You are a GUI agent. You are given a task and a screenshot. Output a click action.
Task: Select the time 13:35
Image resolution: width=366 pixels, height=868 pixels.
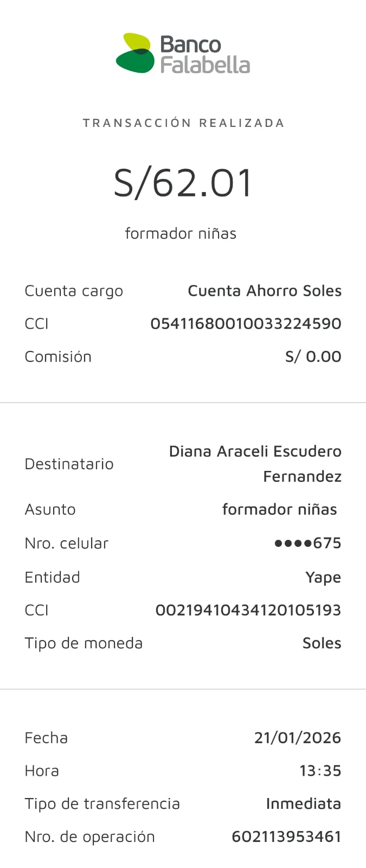pyautogui.click(x=320, y=771)
